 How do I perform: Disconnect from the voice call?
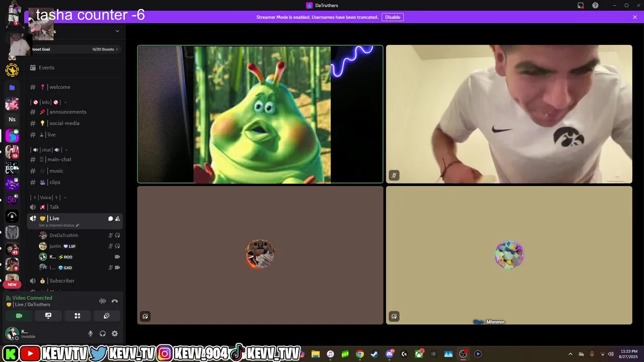pyautogui.click(x=115, y=301)
